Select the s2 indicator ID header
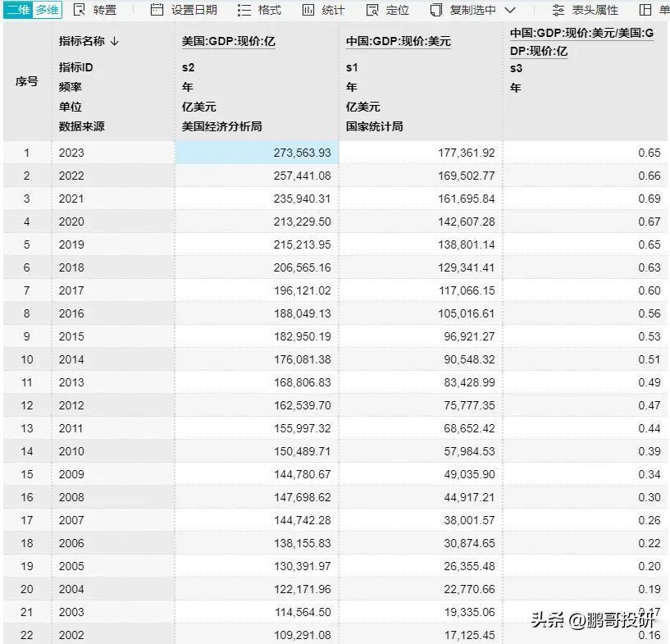 pyautogui.click(x=188, y=67)
